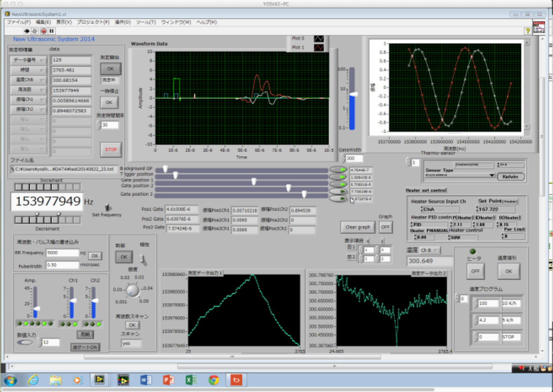Click the Pause icon in the toolbar
The image size is (553, 392).
pos(52,31)
